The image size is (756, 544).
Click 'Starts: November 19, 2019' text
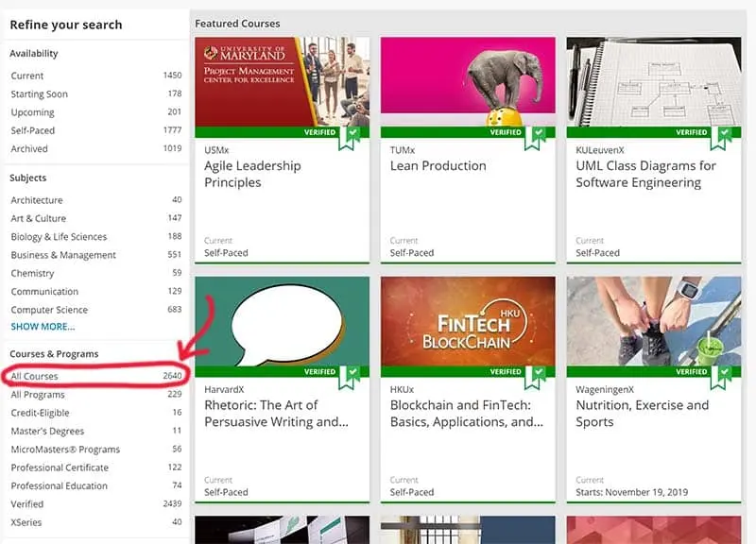click(x=631, y=492)
